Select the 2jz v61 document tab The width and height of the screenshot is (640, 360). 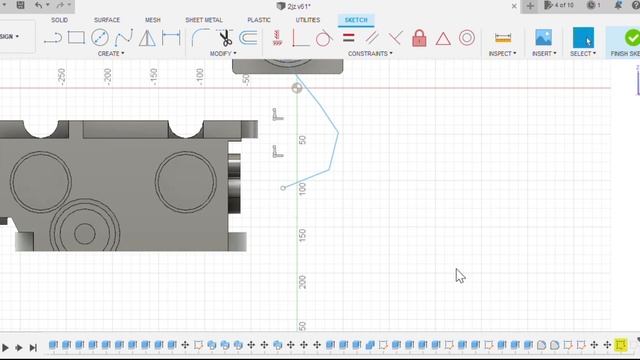[x=294, y=6]
